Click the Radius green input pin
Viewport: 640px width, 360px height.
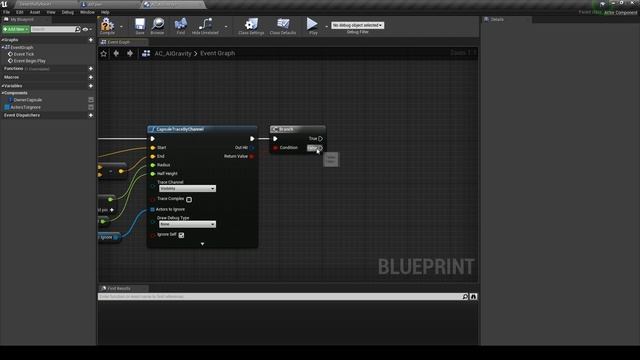[x=153, y=165]
